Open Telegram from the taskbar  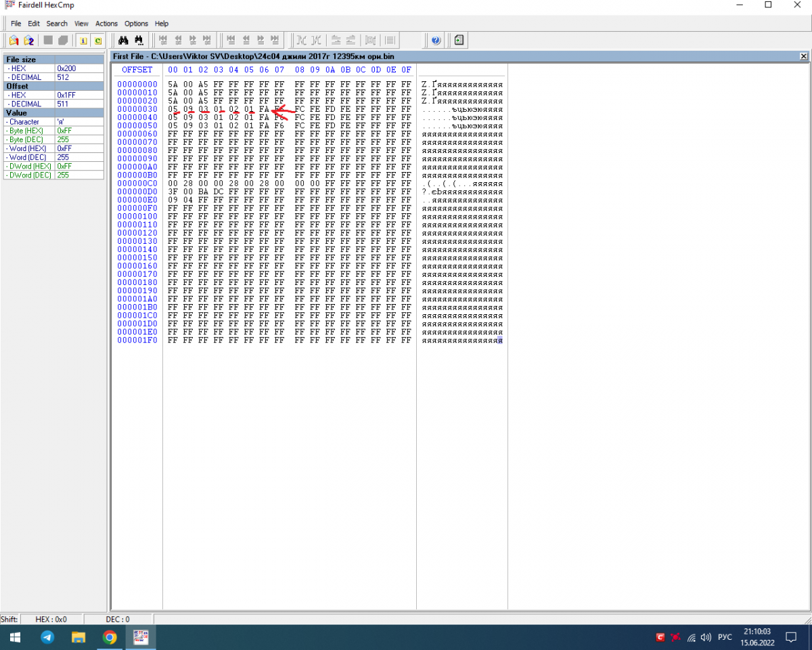point(47,637)
